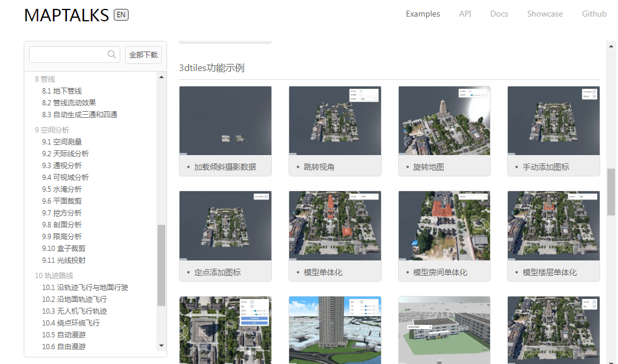Click the 加载倾斜摄影数据 caption link
This screenshot has height=364, width=618.
pyautogui.click(x=225, y=167)
